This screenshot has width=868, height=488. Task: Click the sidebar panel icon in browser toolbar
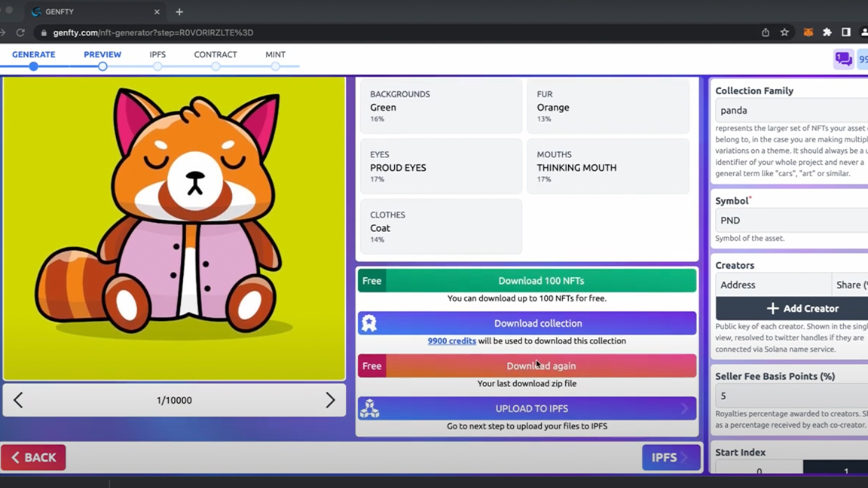coord(845,32)
